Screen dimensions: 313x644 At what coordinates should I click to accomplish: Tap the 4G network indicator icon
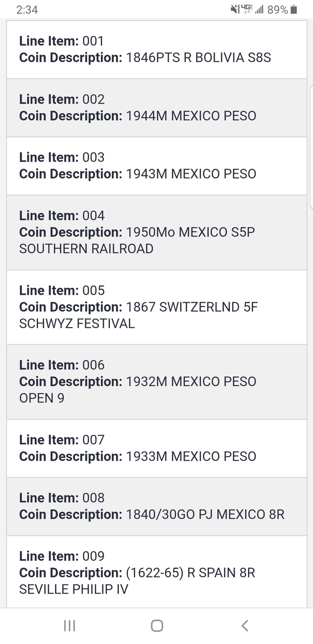coord(247,9)
